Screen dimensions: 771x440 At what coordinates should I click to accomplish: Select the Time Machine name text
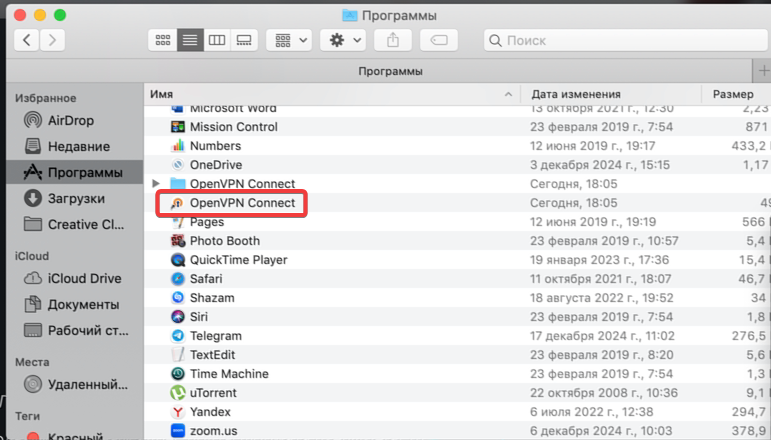(x=229, y=374)
